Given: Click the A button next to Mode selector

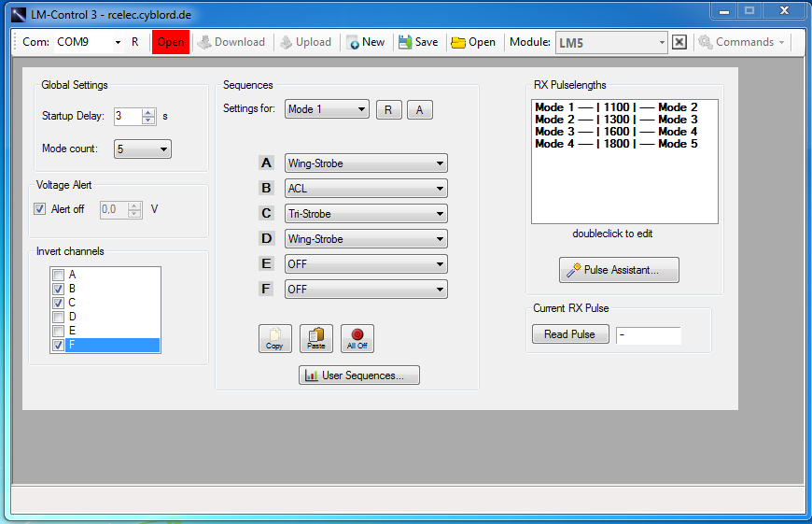Looking at the screenshot, I should tap(419, 110).
